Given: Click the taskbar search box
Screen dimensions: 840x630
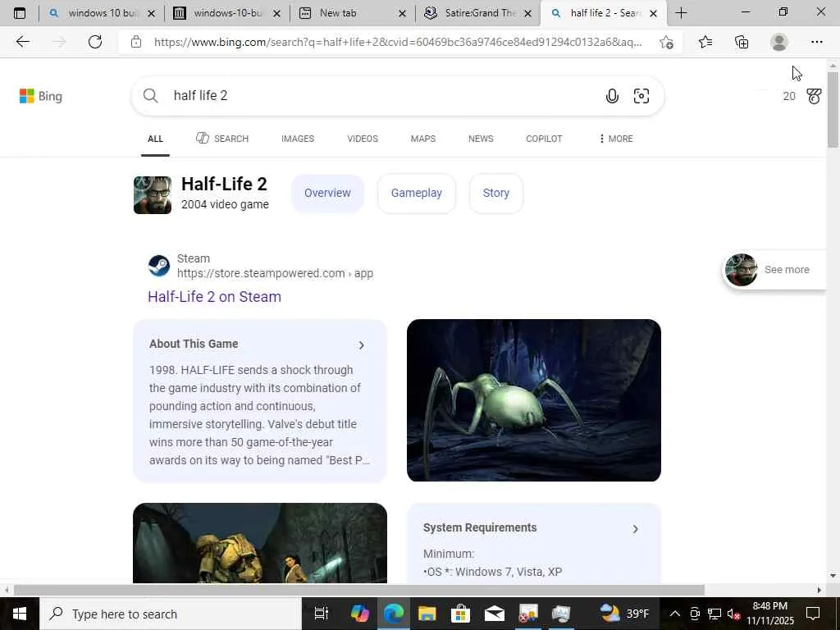Looking at the screenshot, I should coord(171,614).
